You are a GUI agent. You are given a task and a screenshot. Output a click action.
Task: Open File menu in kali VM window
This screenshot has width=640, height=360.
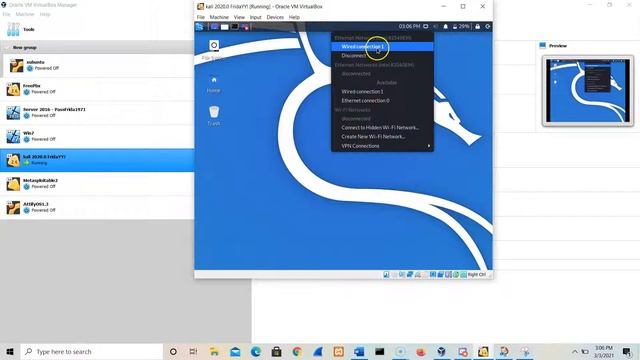201,17
